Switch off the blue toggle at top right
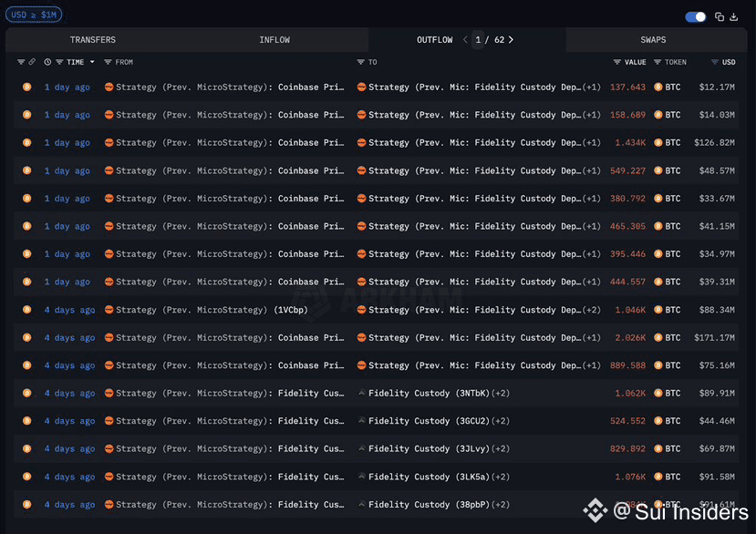 (x=695, y=16)
